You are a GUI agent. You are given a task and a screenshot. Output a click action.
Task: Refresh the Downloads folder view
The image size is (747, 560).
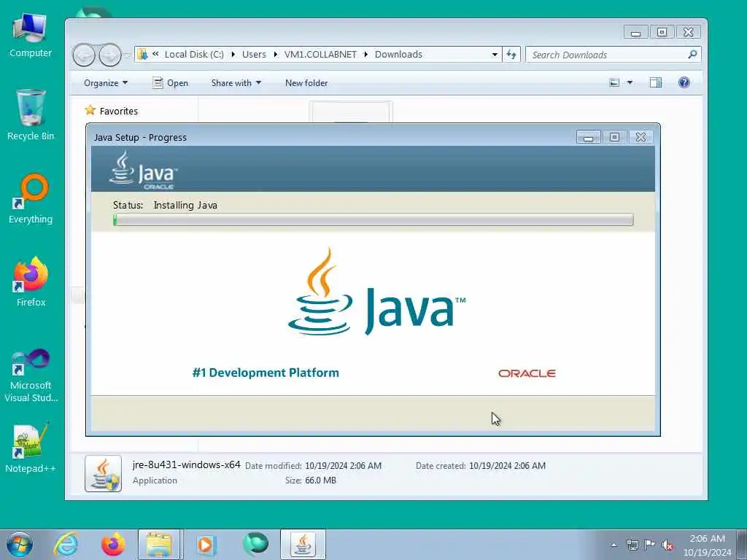(x=511, y=54)
